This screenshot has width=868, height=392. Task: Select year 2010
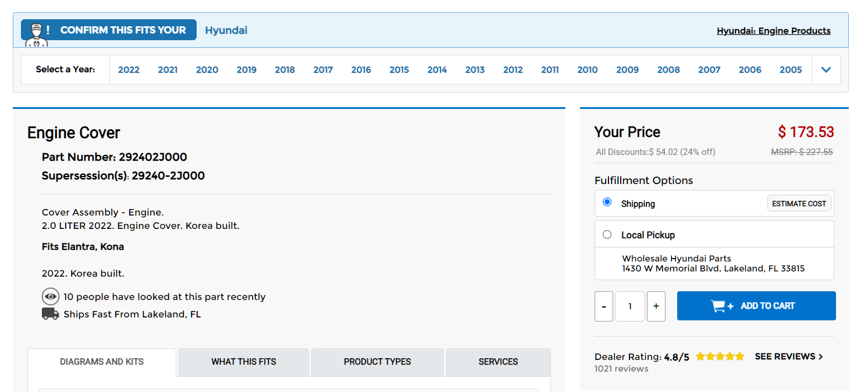click(588, 70)
